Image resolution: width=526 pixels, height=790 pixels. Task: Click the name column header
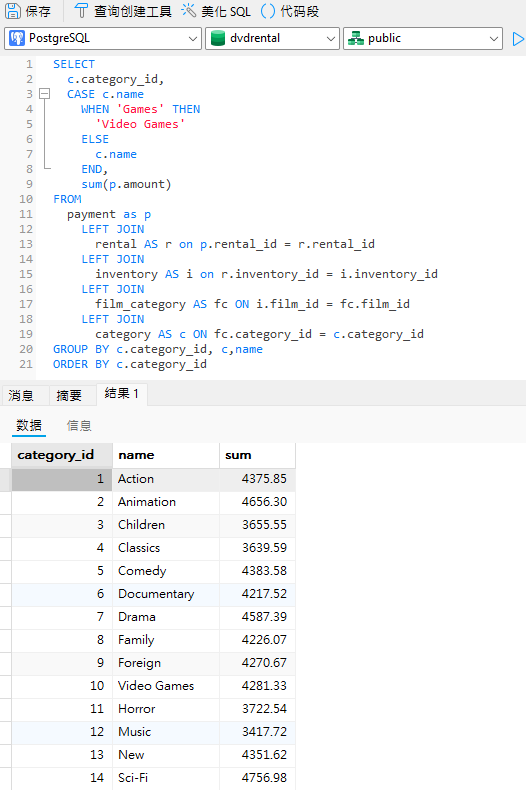point(166,455)
